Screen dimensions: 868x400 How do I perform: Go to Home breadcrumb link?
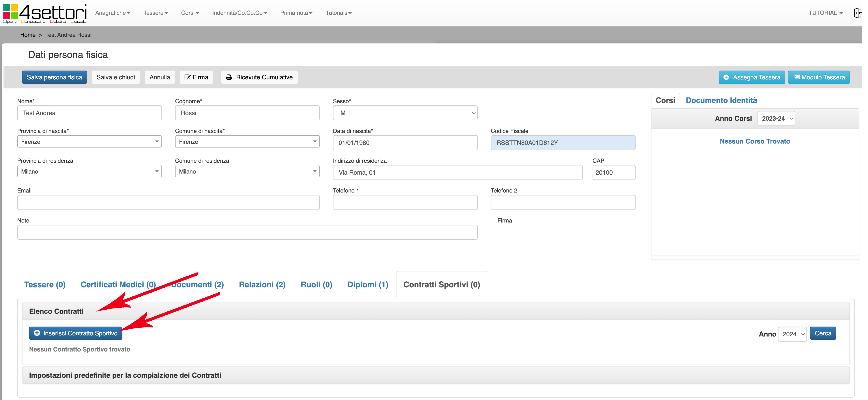click(28, 35)
